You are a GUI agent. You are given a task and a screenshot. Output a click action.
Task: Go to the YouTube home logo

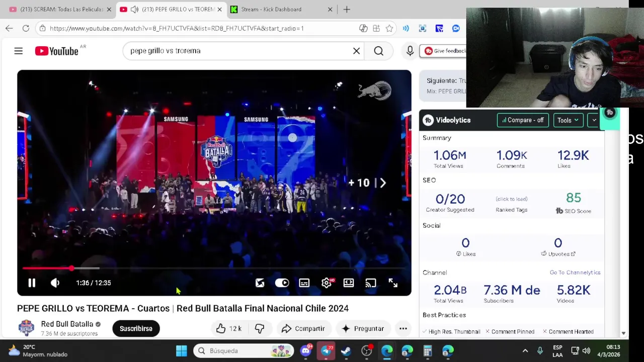pyautogui.click(x=57, y=51)
